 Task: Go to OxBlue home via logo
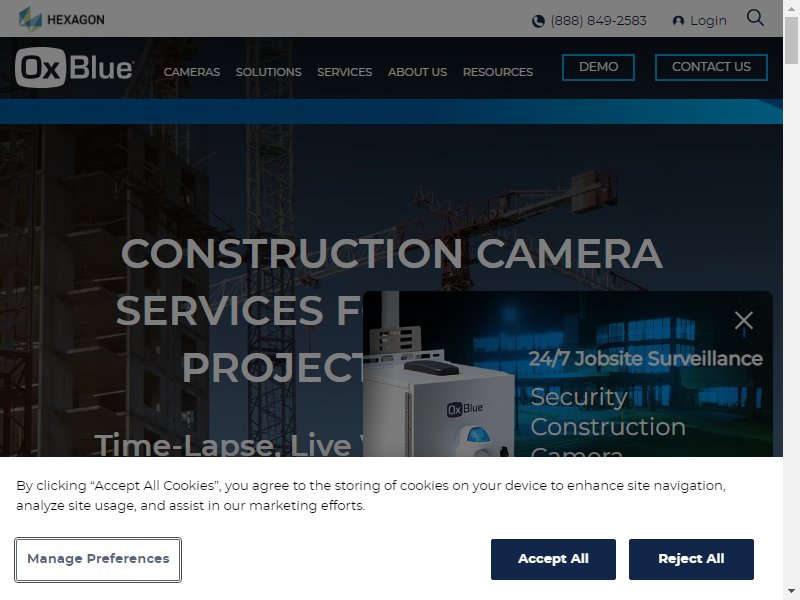click(x=74, y=67)
